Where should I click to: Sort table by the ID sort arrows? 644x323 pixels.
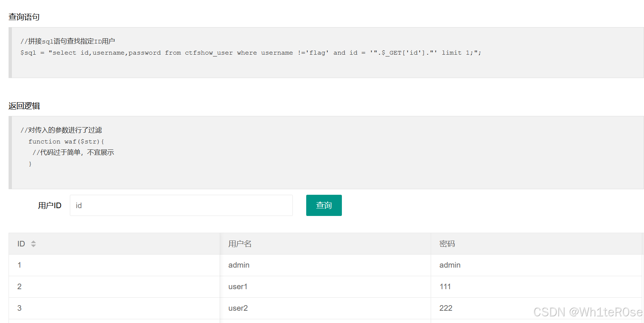point(33,244)
